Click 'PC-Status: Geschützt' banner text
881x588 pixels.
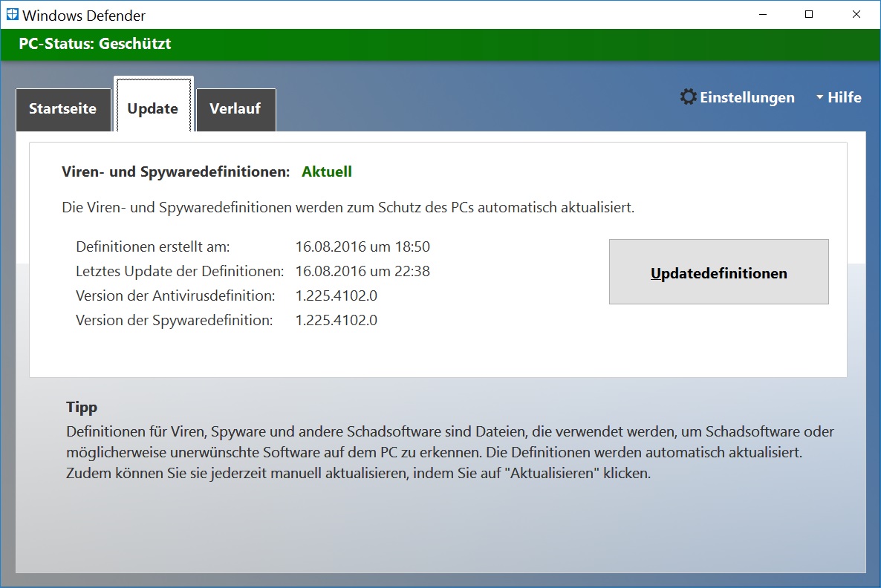(95, 44)
